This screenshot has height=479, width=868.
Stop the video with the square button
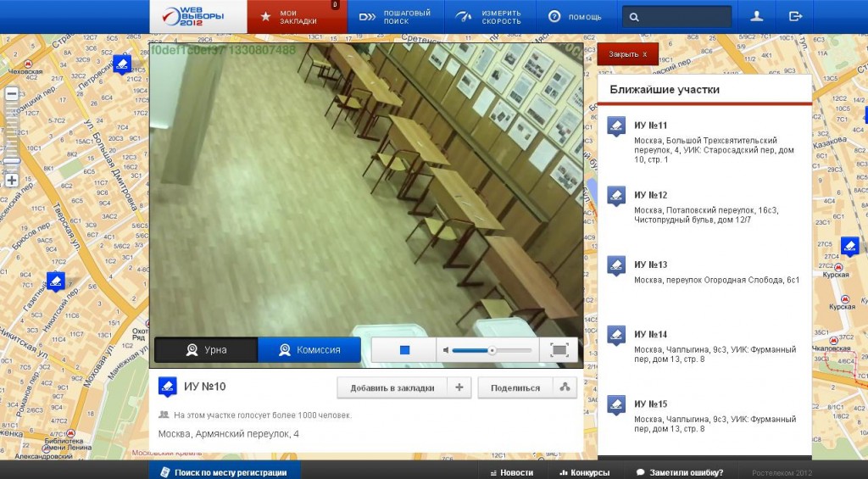(404, 350)
